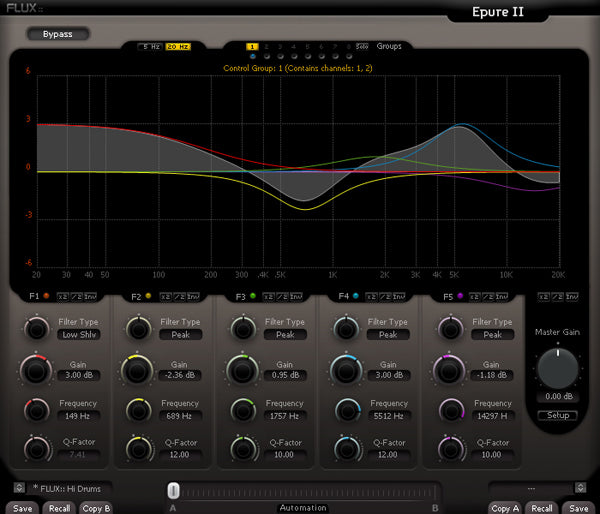Select control group 1 tab
Image resolution: width=600 pixels, height=514 pixels.
[252, 47]
